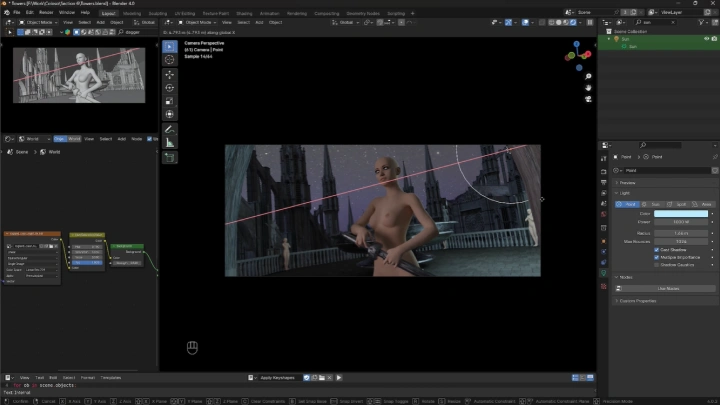Open the Object Constraints properties tab
Screen dimensions: 720x405
click(x=603, y=262)
